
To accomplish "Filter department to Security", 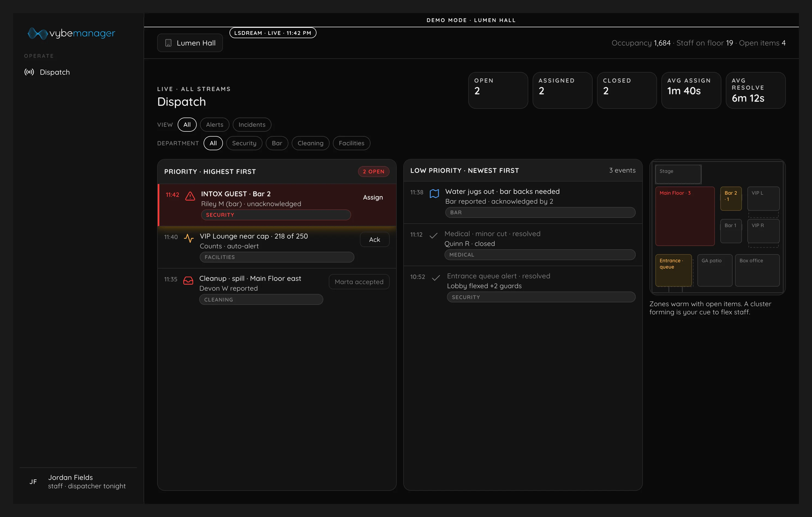I will point(244,143).
